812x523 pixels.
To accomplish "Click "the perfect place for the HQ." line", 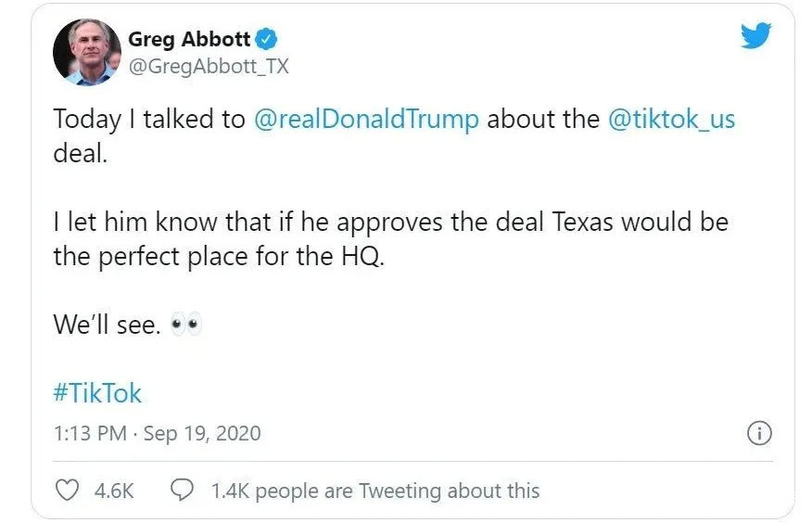I will tap(218, 255).
